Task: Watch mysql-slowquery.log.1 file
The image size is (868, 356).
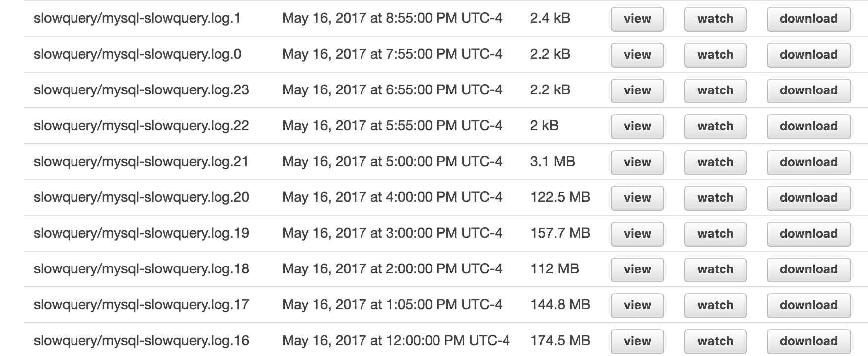Action: pyautogui.click(x=715, y=19)
